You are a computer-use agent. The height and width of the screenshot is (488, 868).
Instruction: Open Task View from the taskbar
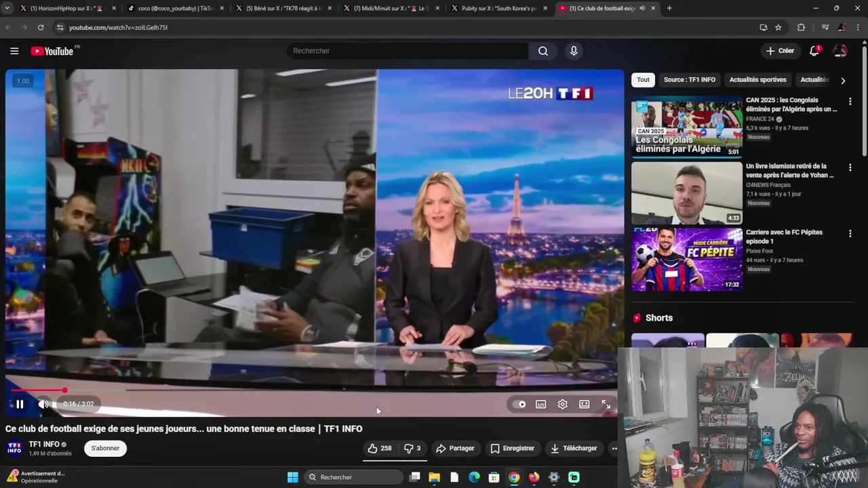[414, 477]
